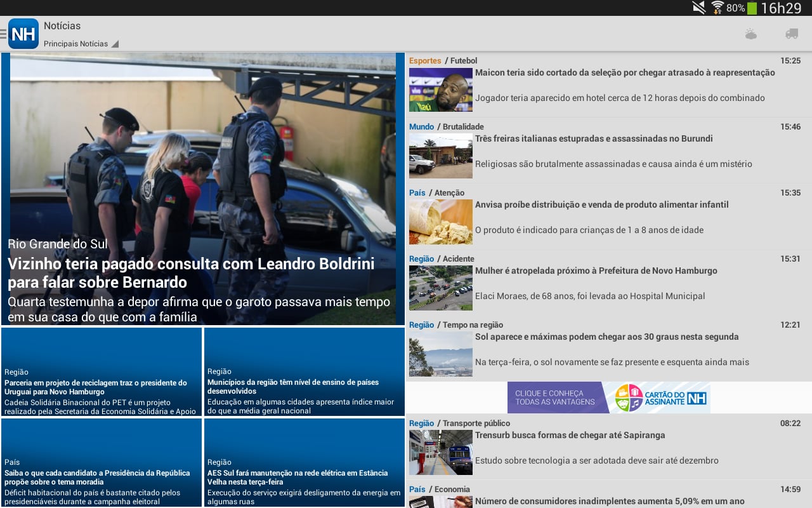Open the Leandro Boldrini headline story
The image size is (812, 508).
[191, 273]
